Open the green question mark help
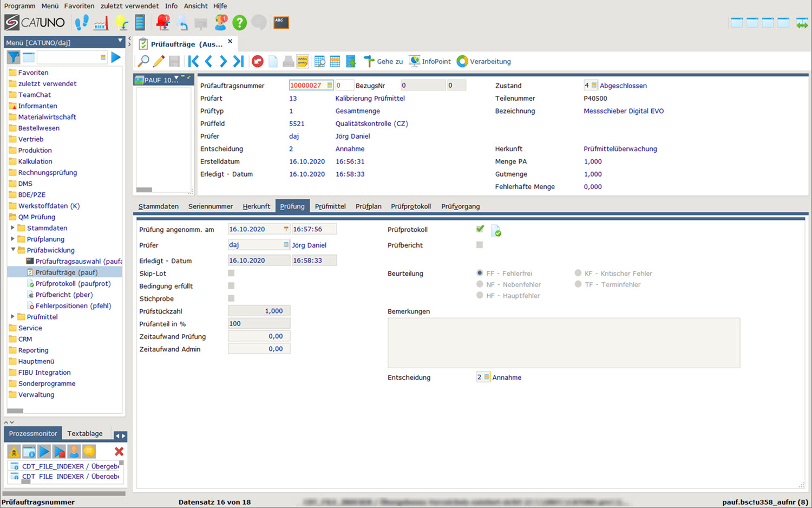Image resolution: width=812 pixels, height=508 pixels. (239, 23)
